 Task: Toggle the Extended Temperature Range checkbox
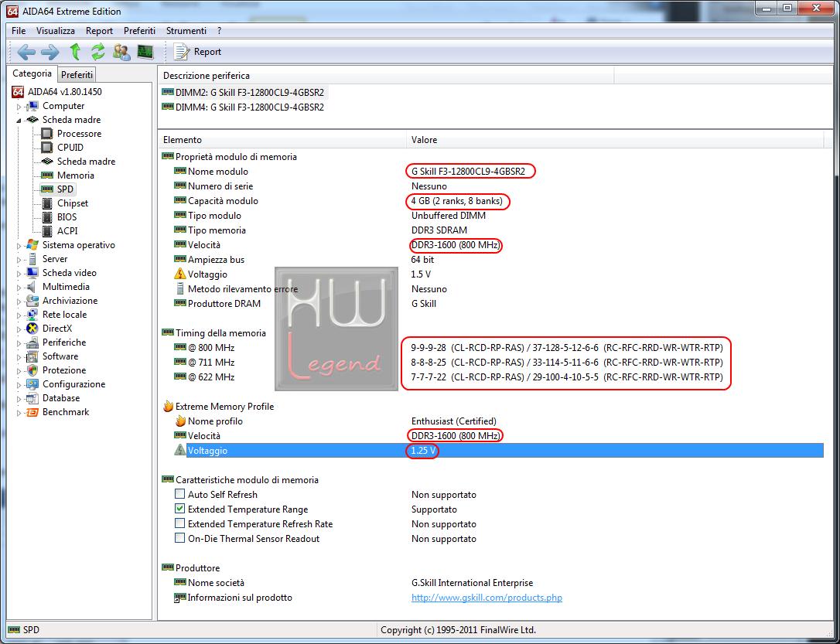coord(180,508)
